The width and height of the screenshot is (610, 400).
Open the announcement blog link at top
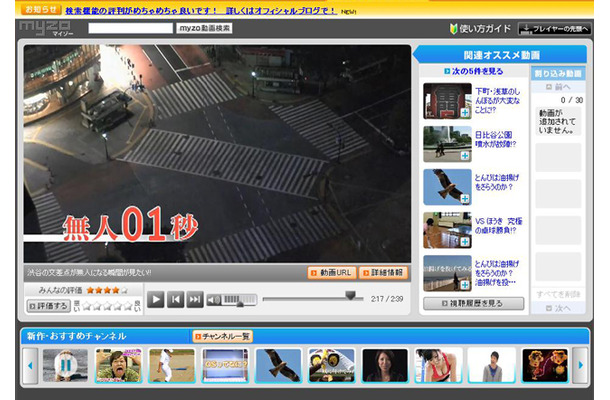[x=201, y=11]
